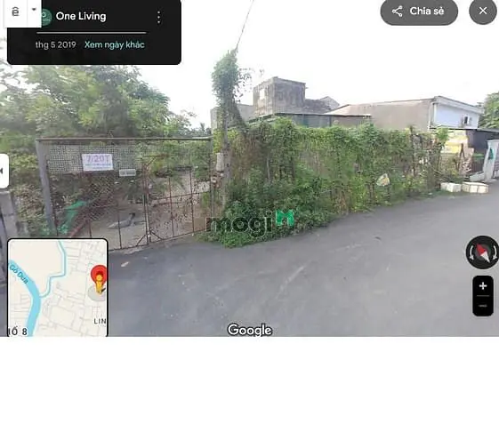Click the mogi watermark logo

click(x=250, y=222)
